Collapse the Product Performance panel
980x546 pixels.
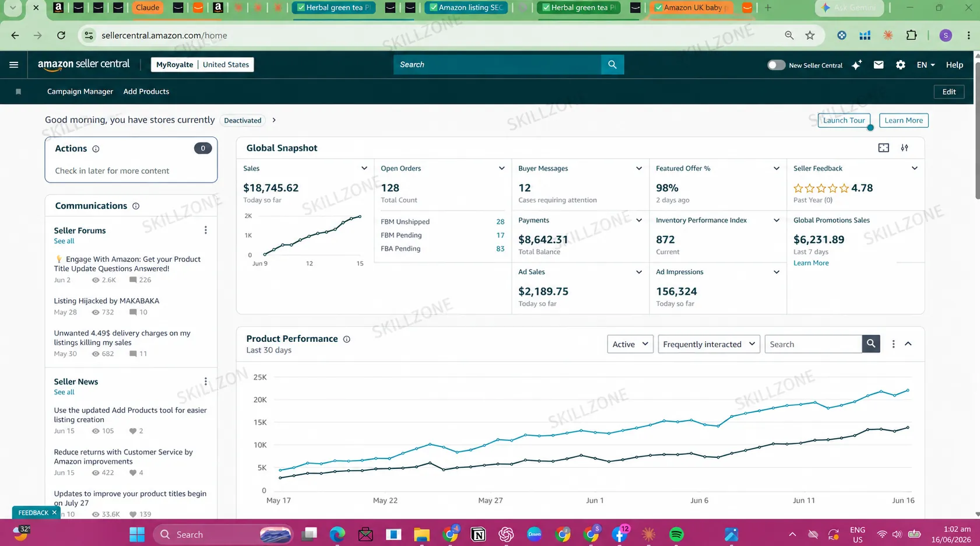pos(908,344)
